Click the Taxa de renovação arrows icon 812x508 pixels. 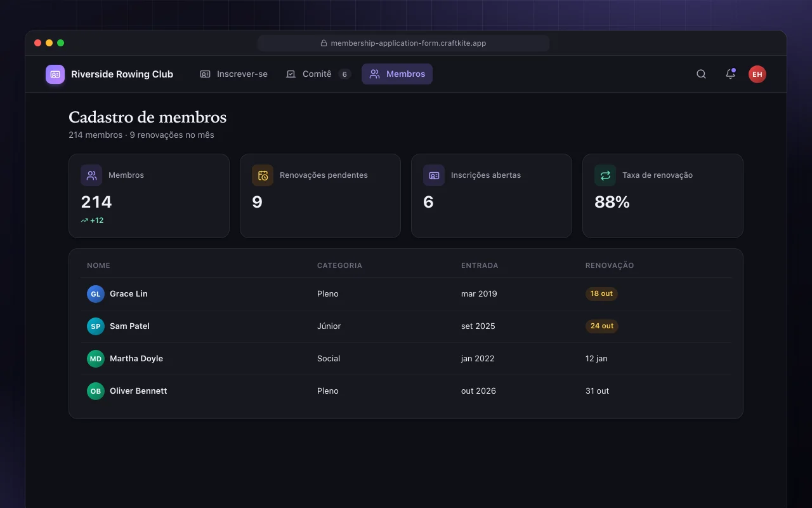tap(605, 175)
